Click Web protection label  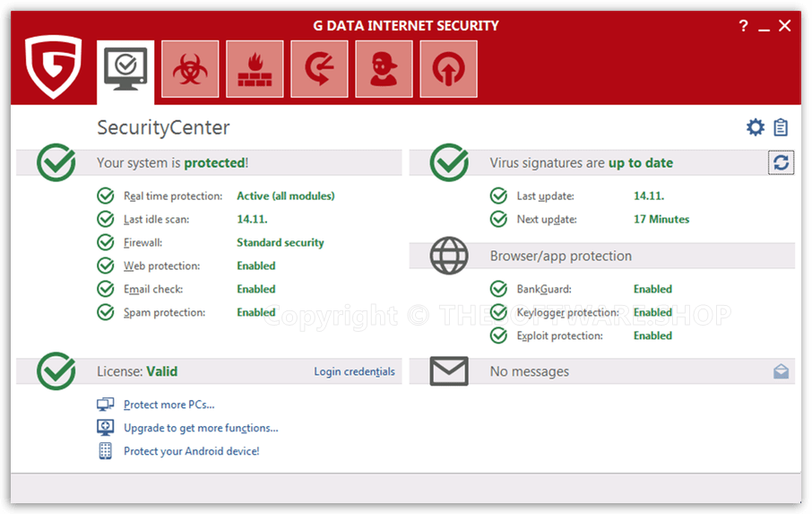161,266
